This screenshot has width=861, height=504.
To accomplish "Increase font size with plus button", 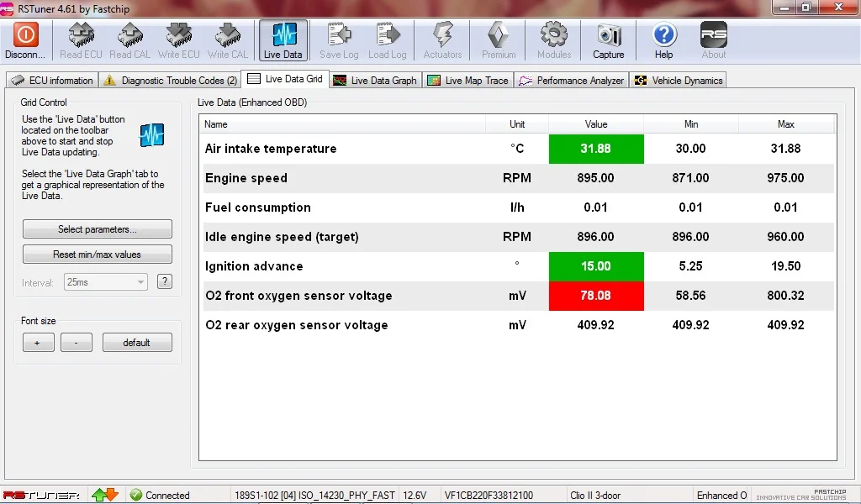I will 38,342.
